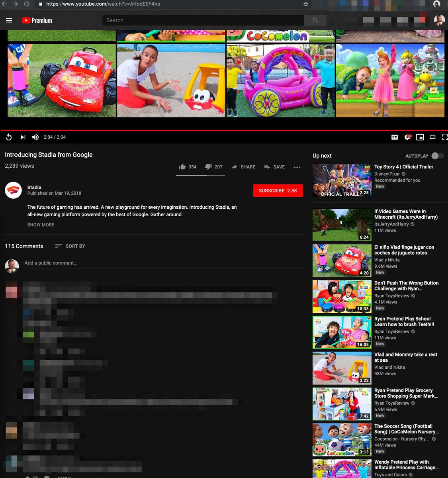Open Ryan Pretend Play School video title
The image size is (448, 478).
tap(404, 322)
